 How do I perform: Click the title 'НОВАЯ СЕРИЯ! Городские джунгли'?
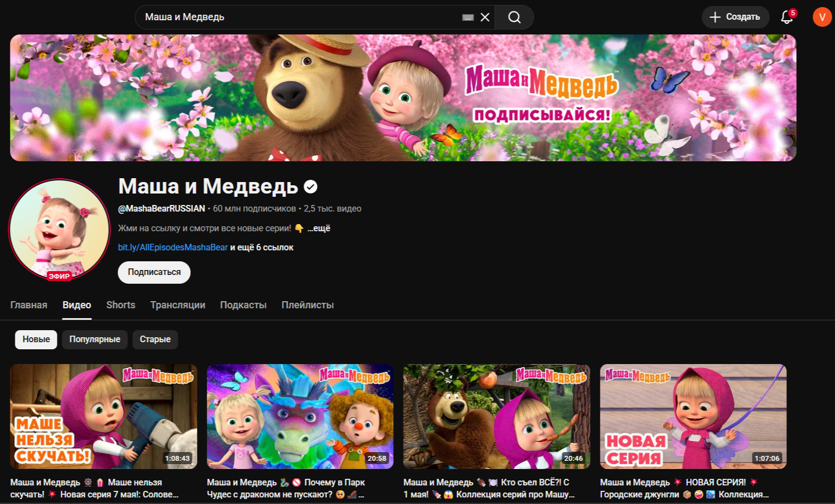click(684, 488)
